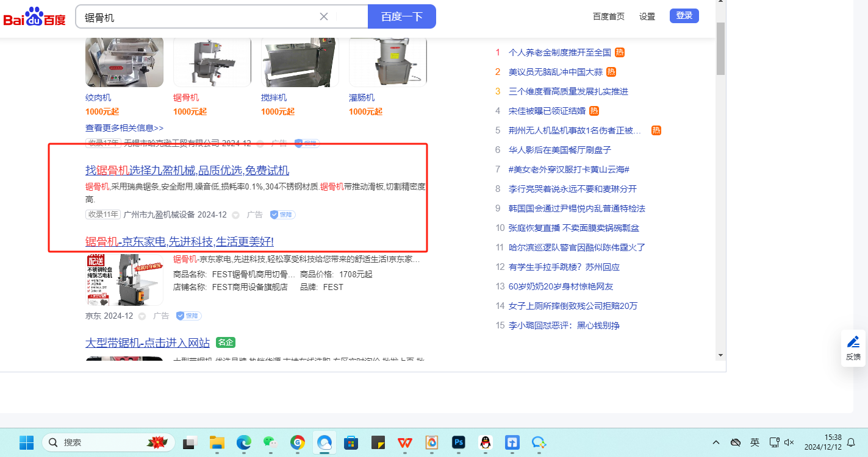Open hot search 华人影后在美国餐厅刷盘子
This screenshot has width=868, height=457.
tap(560, 150)
